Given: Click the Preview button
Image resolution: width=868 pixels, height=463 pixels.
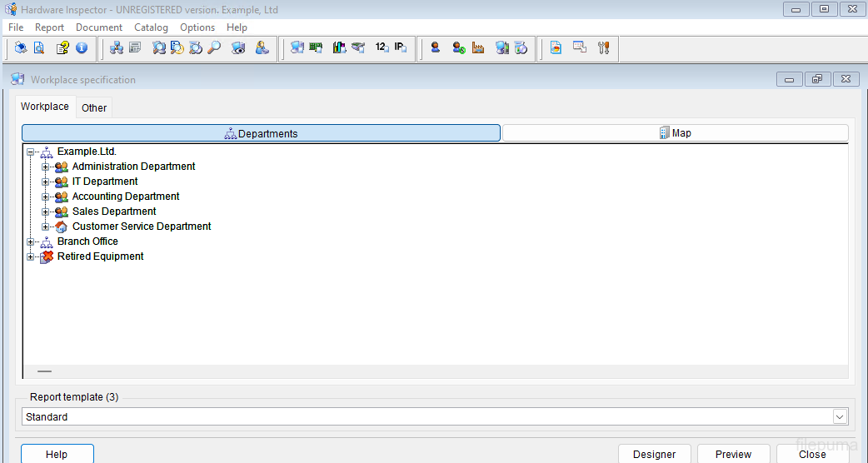Looking at the screenshot, I should click(733, 454).
